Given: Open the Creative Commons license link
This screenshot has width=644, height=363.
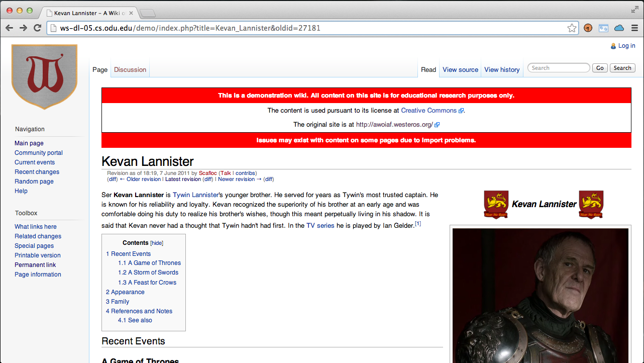Looking at the screenshot, I should coord(428,111).
